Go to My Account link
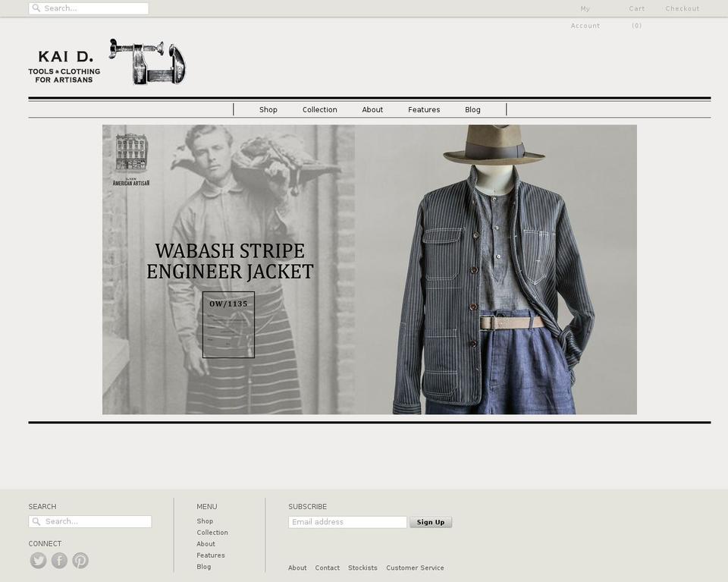The image size is (728, 582). (x=585, y=17)
